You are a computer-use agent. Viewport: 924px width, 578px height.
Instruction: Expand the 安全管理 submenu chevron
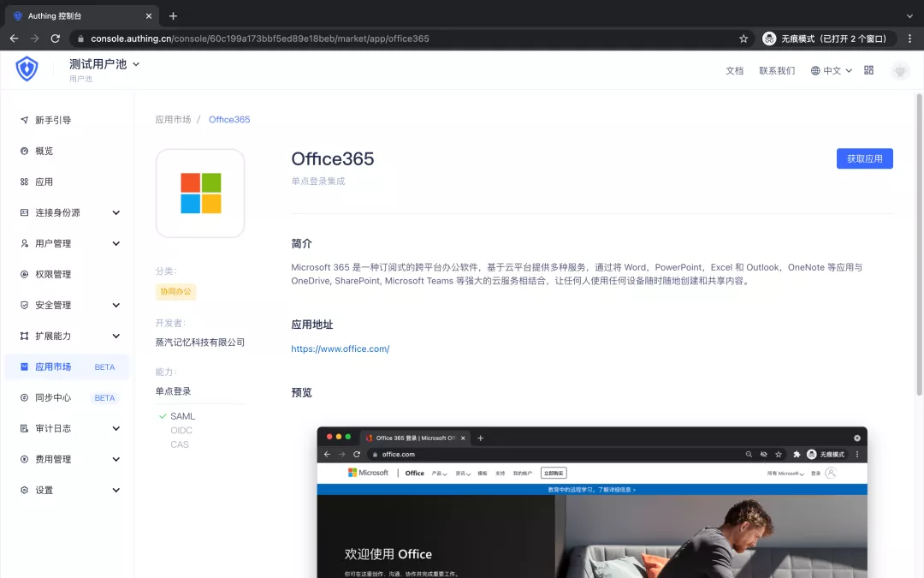pyautogui.click(x=116, y=305)
